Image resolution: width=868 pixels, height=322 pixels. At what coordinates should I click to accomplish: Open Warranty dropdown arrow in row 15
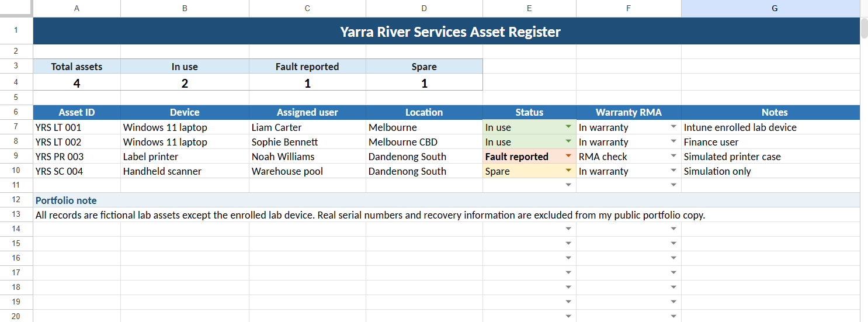click(673, 244)
